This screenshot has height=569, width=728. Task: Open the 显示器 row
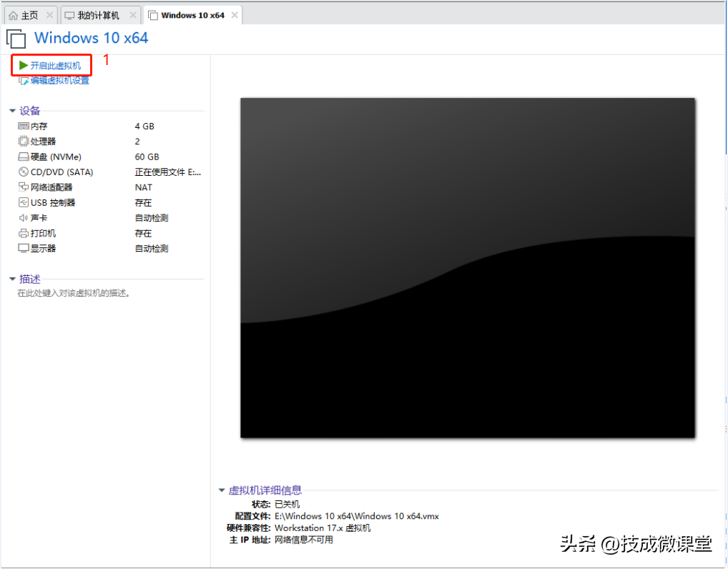[x=109, y=249]
